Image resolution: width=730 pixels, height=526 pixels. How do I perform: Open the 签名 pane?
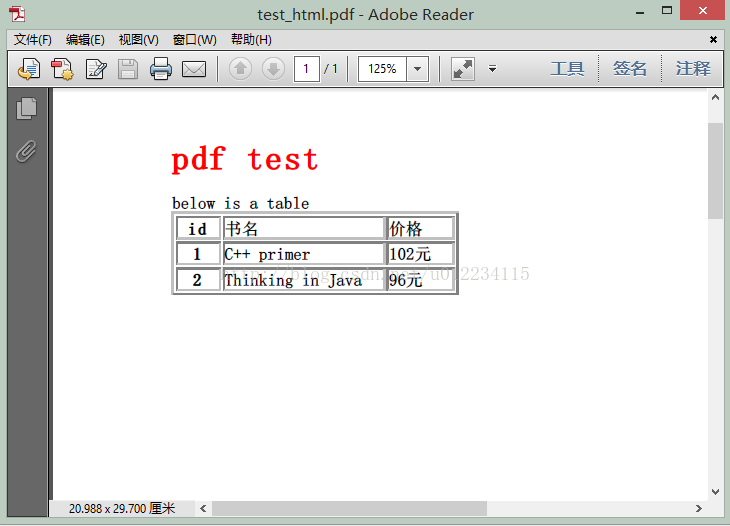(630, 69)
